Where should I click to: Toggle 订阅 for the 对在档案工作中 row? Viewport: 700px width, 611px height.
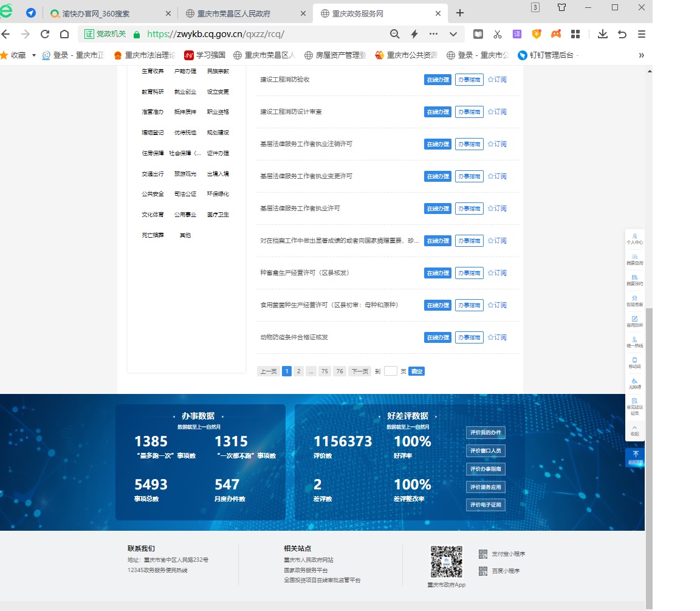point(497,241)
